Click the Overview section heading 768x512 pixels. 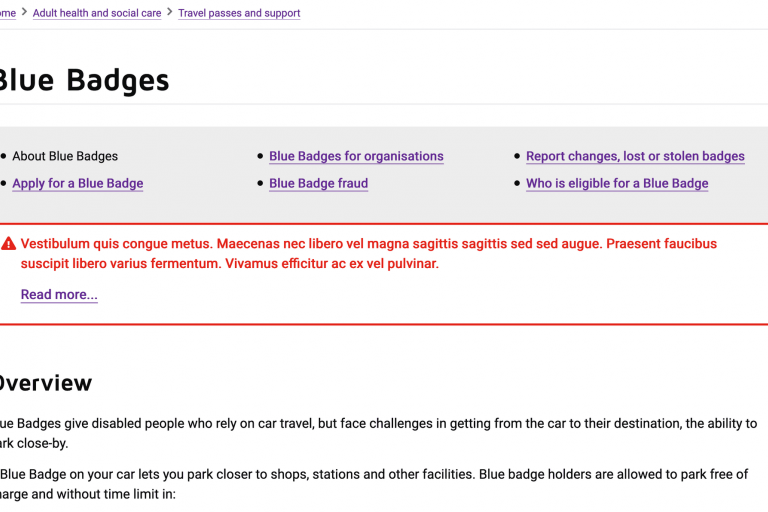(44, 383)
